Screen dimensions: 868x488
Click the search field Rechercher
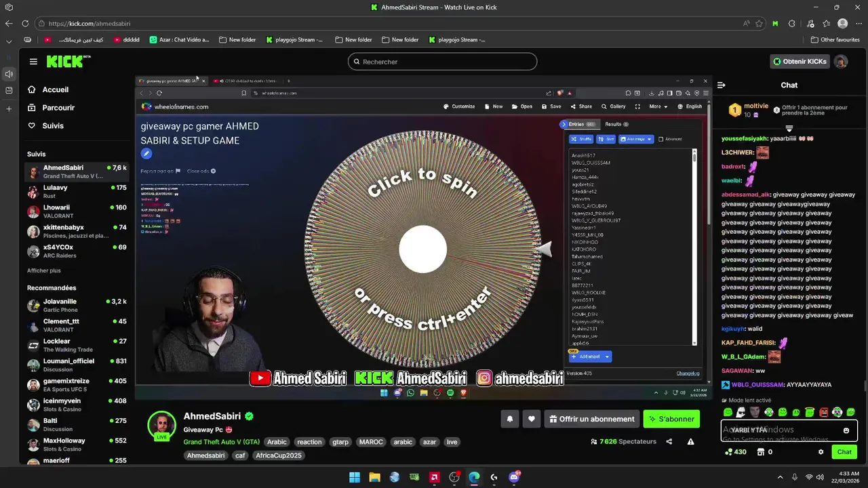pyautogui.click(x=442, y=62)
